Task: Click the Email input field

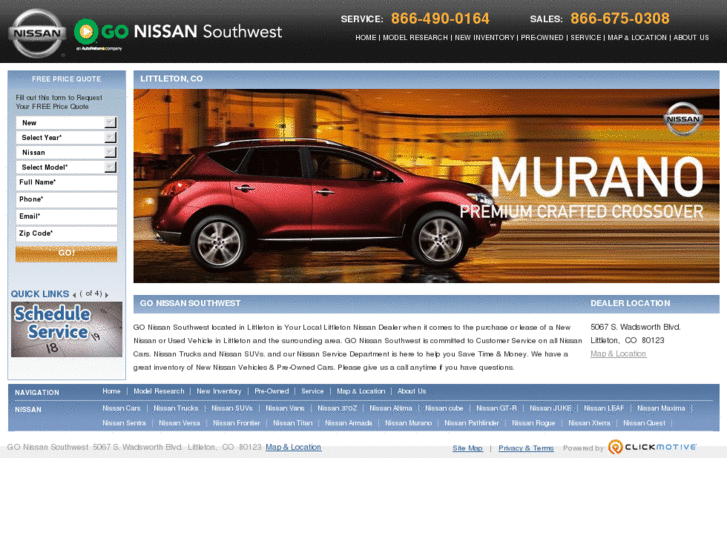Action: [x=66, y=217]
